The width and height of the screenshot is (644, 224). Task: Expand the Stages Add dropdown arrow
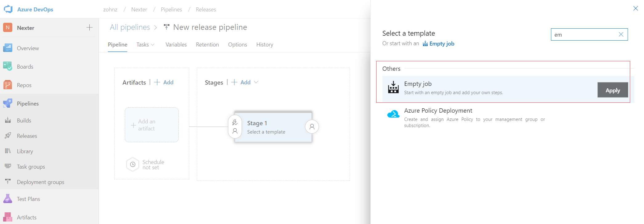click(256, 82)
